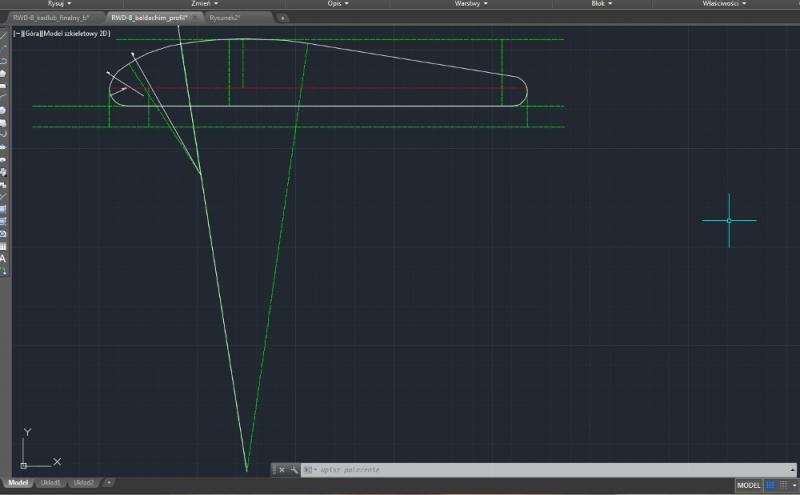Toggle the MODEL space button
Image resolution: width=800 pixels, height=495 pixels.
point(749,485)
